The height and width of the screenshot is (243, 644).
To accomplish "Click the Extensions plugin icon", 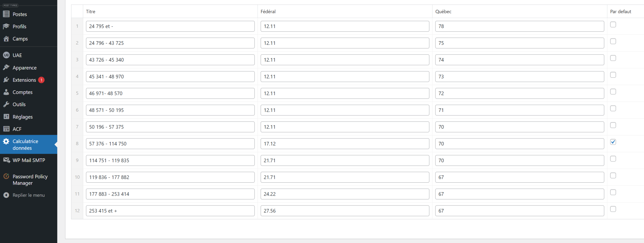I will 6,80.
